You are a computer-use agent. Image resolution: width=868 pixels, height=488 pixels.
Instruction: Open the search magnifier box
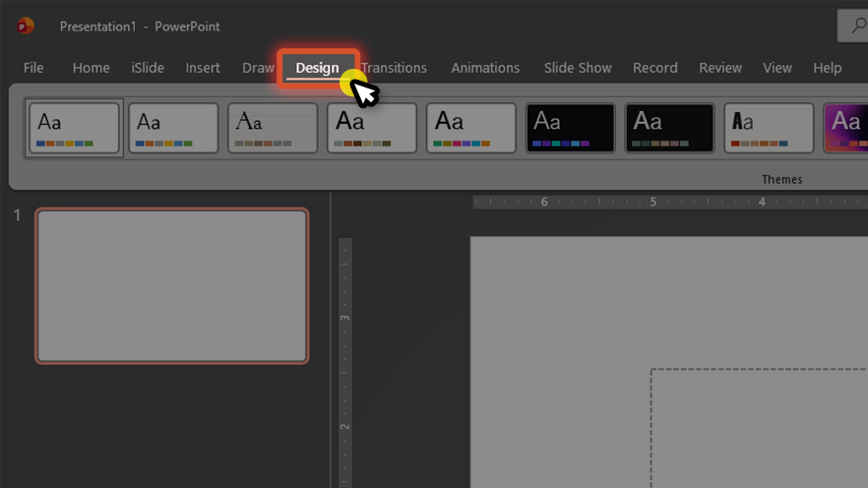pyautogui.click(x=853, y=26)
